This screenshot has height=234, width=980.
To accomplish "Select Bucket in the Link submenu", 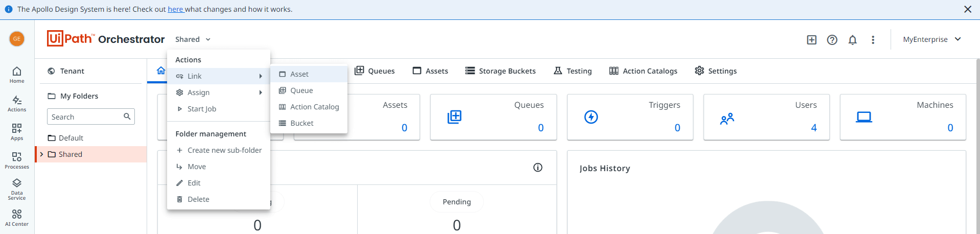I will pyautogui.click(x=309, y=123).
